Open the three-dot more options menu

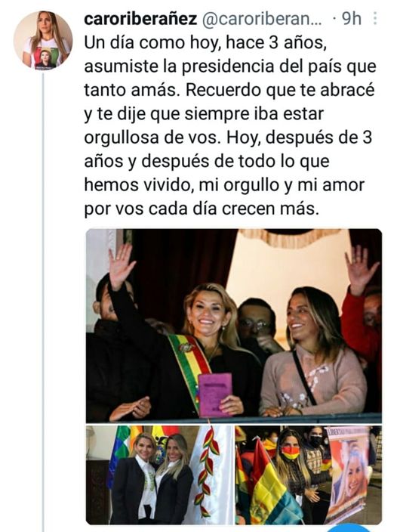click(375, 19)
